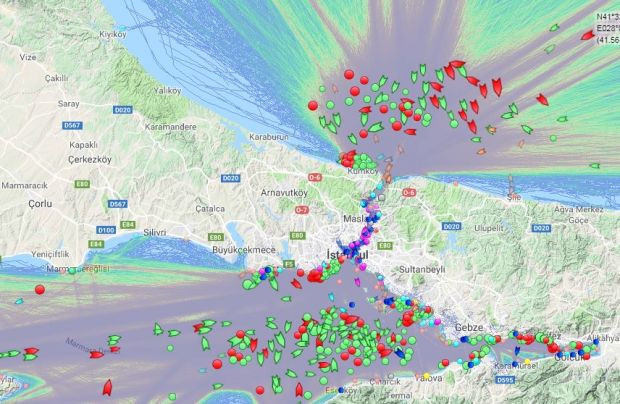The height and width of the screenshot is (404, 620).
Task: Select the magenta circle vessel west of Gebze
Action: coord(440,321)
